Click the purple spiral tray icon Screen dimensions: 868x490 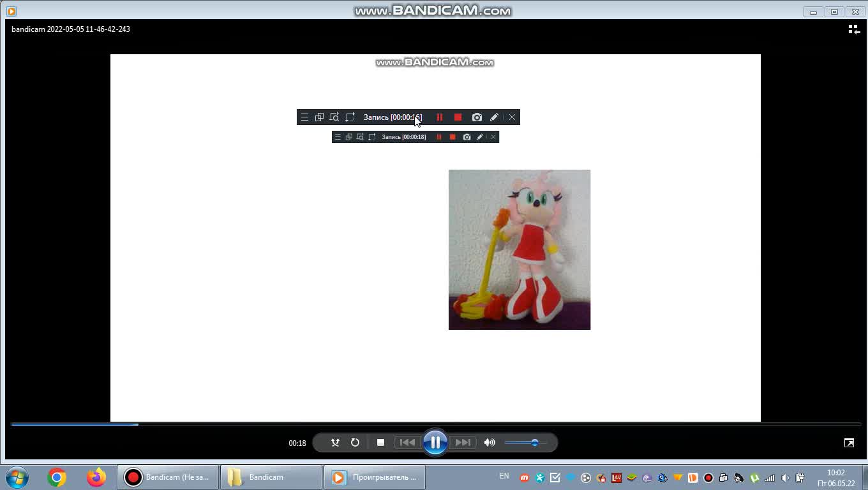click(647, 478)
